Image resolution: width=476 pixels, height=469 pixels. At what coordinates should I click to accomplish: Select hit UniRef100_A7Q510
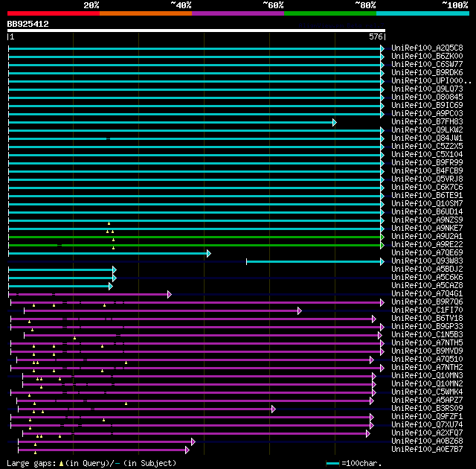(427, 360)
